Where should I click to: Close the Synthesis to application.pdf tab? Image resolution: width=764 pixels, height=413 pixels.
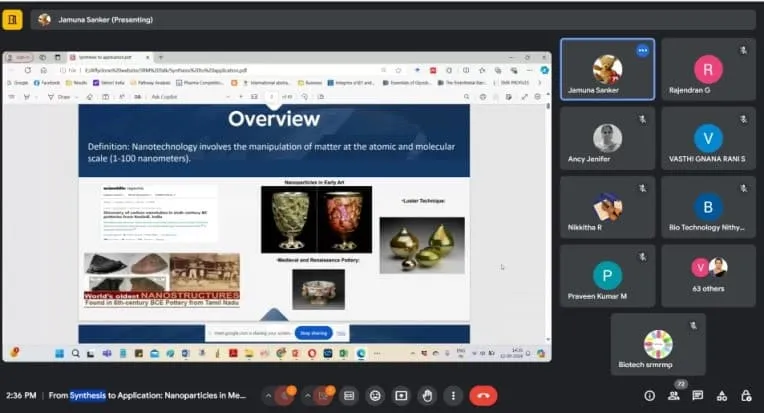[147, 57]
